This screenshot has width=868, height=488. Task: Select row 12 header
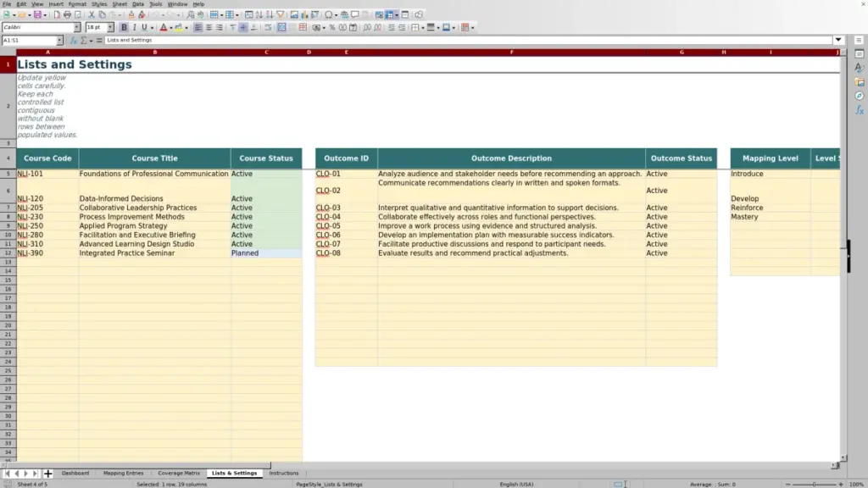(x=8, y=253)
